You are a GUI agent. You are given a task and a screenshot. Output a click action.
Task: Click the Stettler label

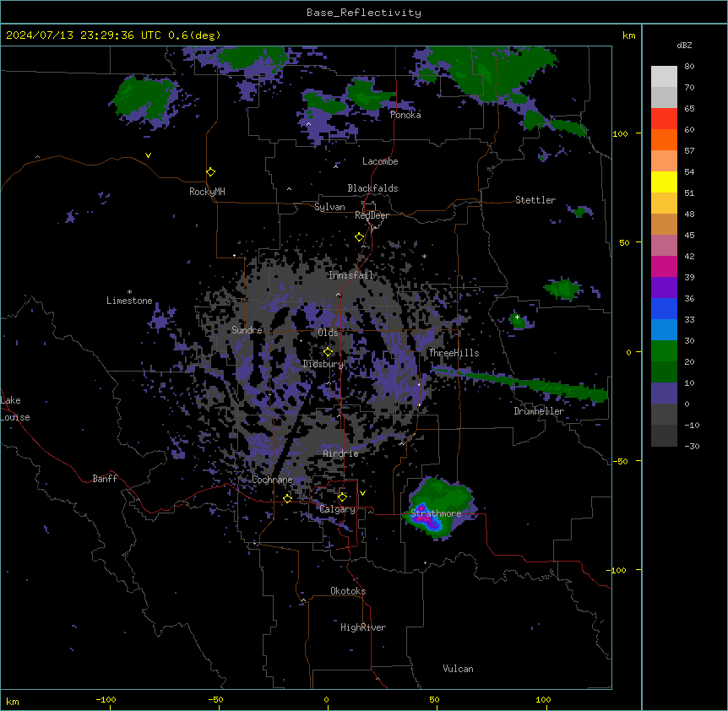coord(535,200)
